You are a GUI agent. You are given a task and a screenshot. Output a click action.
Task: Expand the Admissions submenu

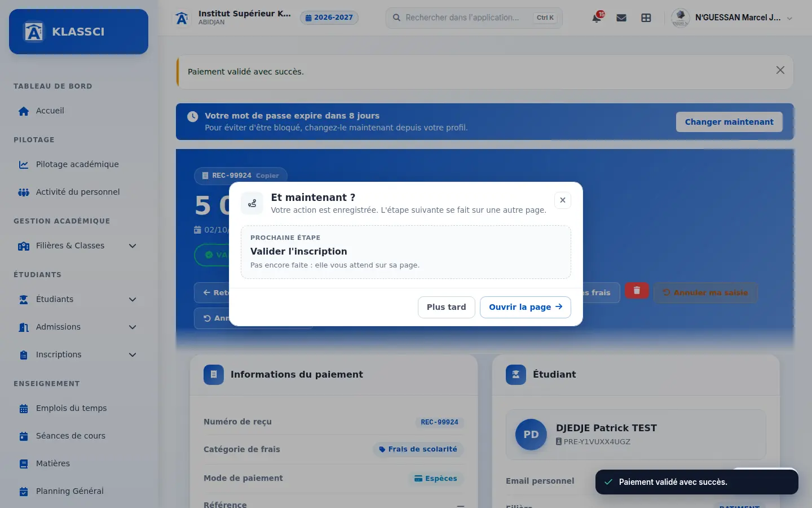click(133, 327)
